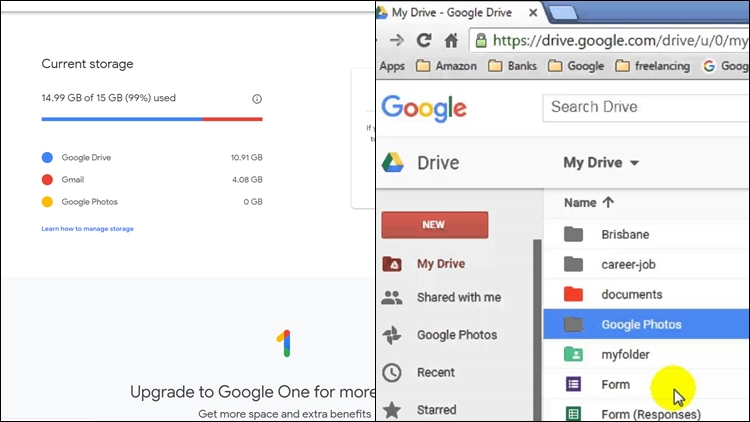The image size is (750, 422).
Task: Open the Starred files view
Action: (436, 410)
